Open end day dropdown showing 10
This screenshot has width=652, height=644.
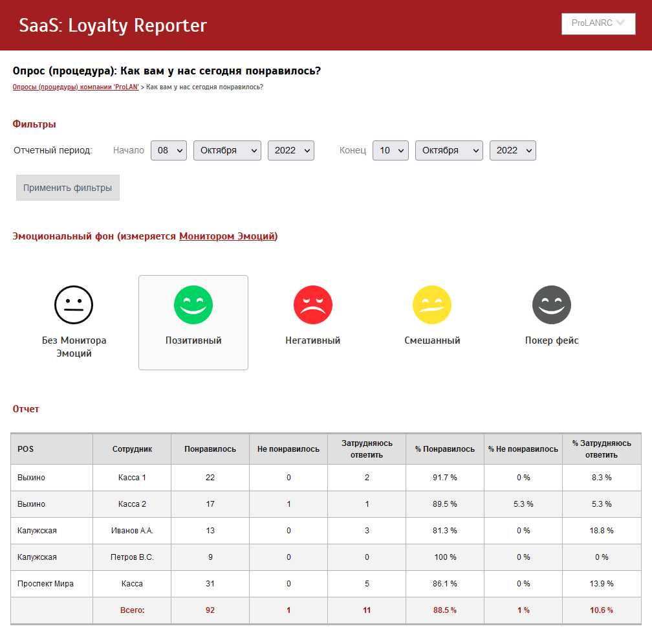[x=391, y=150]
